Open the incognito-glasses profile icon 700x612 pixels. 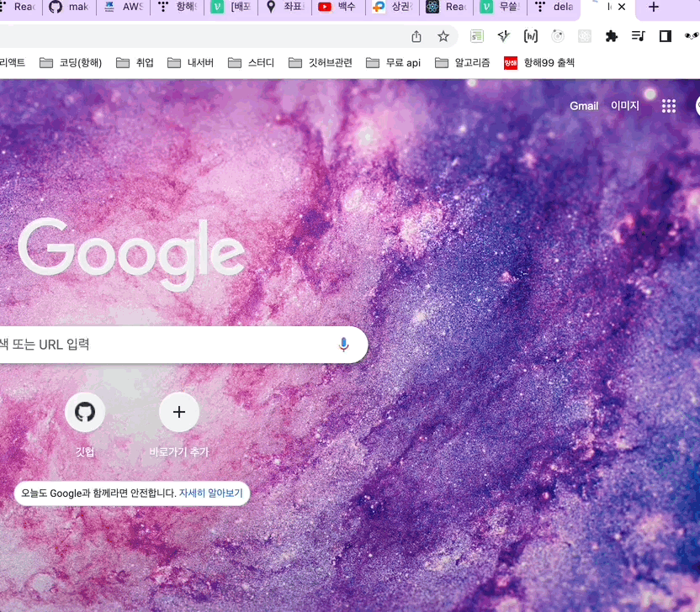coord(692,36)
